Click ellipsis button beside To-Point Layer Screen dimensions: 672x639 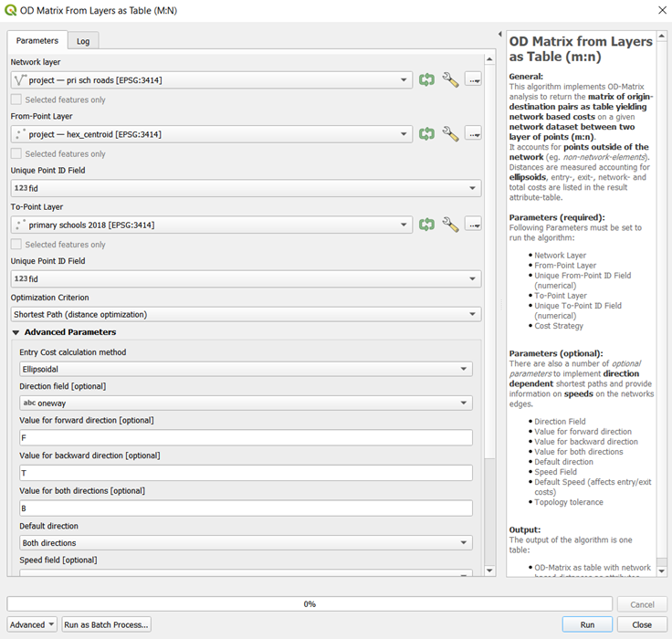point(472,225)
